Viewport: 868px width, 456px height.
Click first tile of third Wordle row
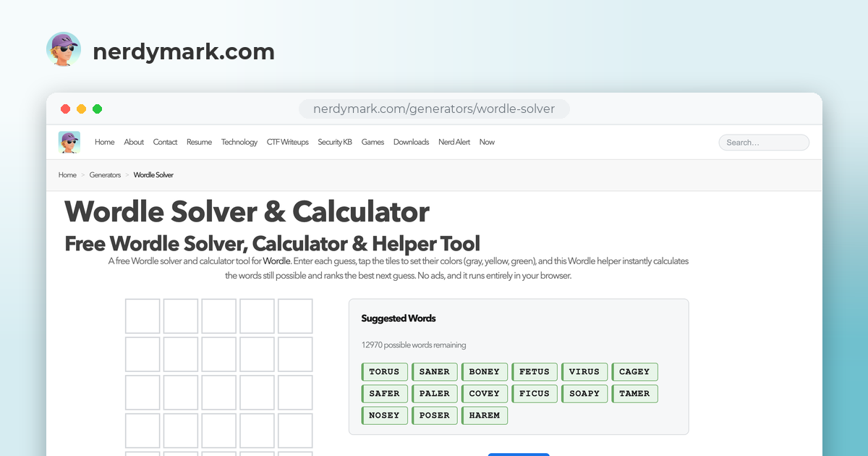pyautogui.click(x=142, y=393)
